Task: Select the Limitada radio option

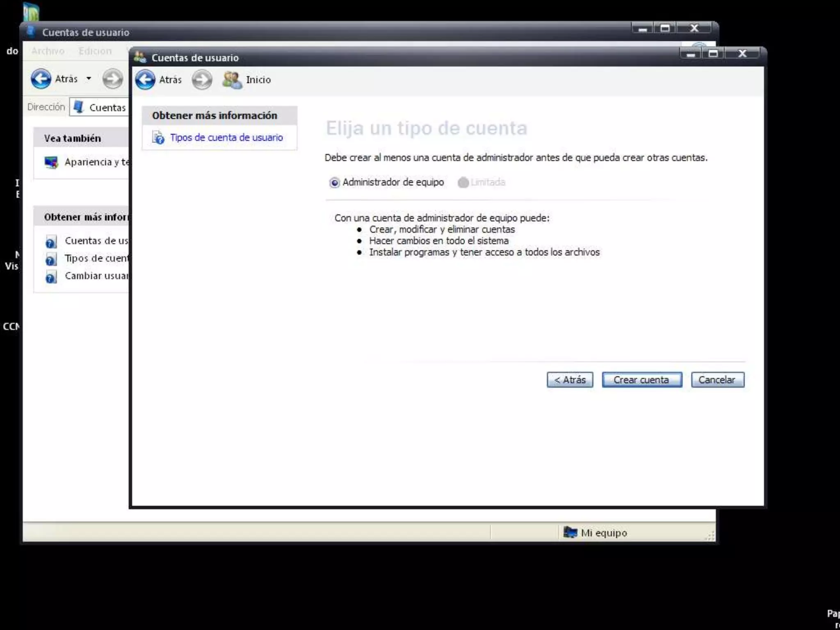Action: click(x=463, y=183)
